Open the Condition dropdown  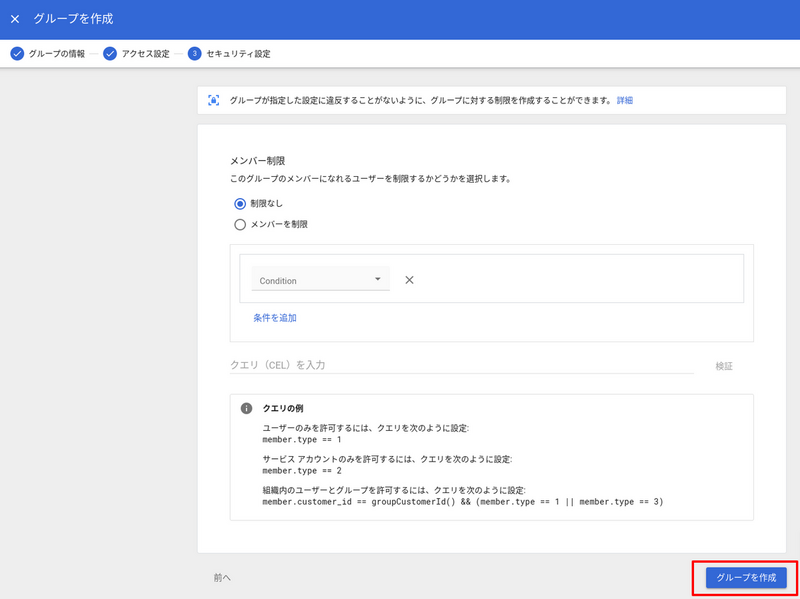coord(320,279)
